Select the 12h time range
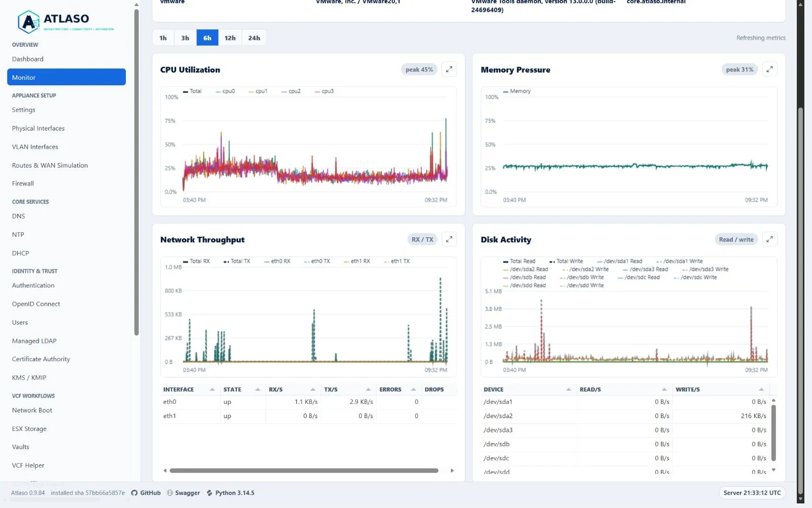812x508 pixels. click(x=230, y=38)
